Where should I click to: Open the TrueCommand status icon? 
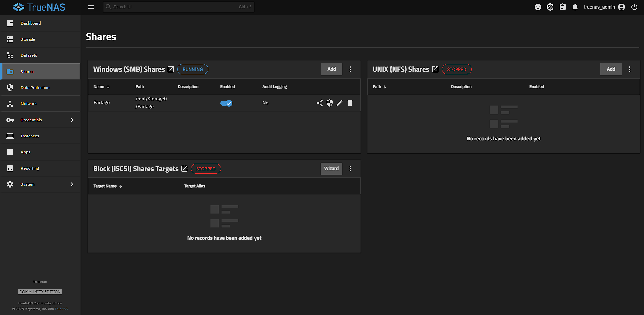point(550,7)
